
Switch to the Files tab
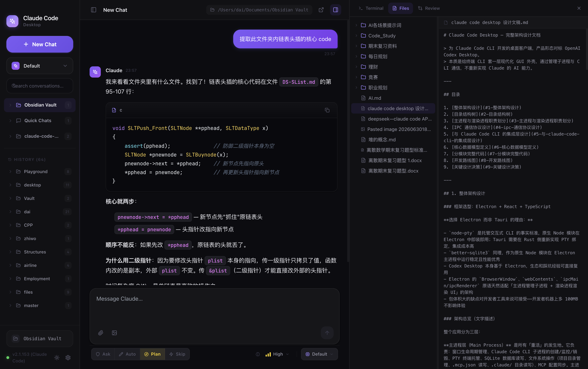[401, 8]
